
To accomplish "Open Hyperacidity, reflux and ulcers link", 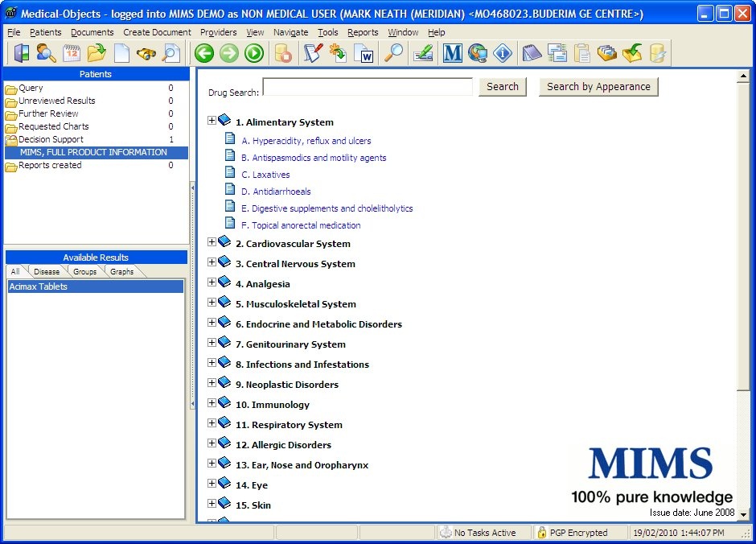I will coord(306,141).
